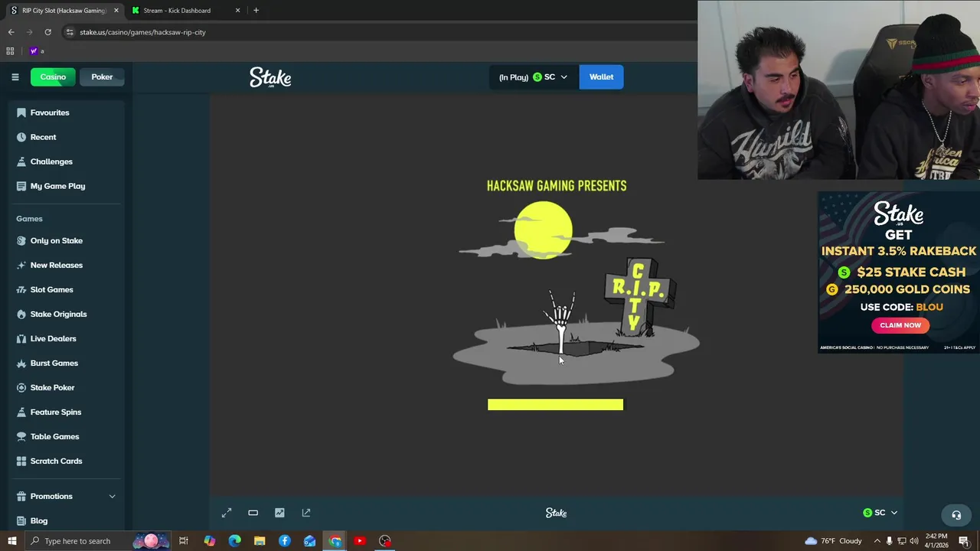Enter fullscreen mode for the game
Image resolution: width=980 pixels, height=551 pixels.
[227, 513]
